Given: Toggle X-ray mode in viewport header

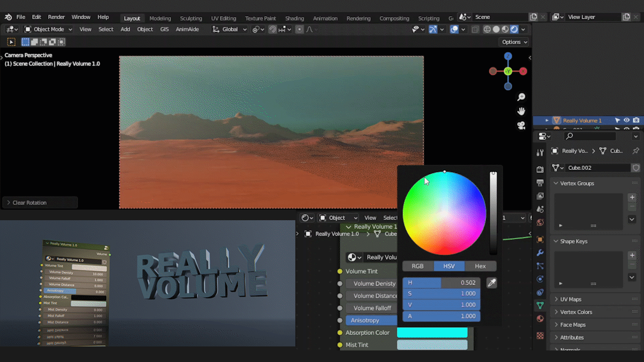Looking at the screenshot, I should (x=475, y=29).
